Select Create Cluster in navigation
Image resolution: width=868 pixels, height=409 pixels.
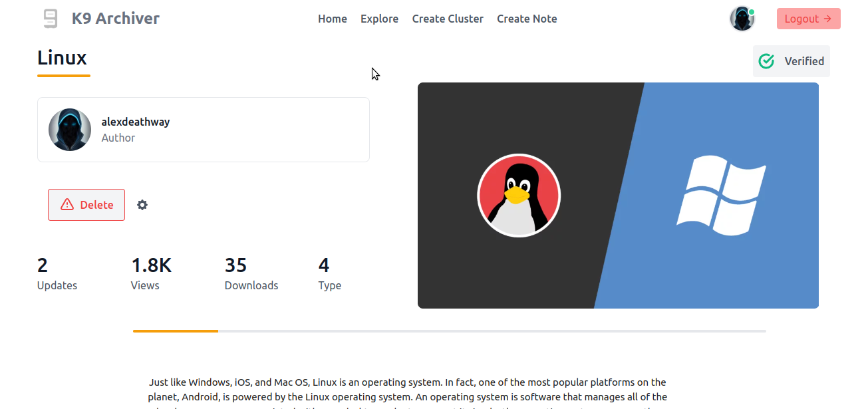[448, 19]
